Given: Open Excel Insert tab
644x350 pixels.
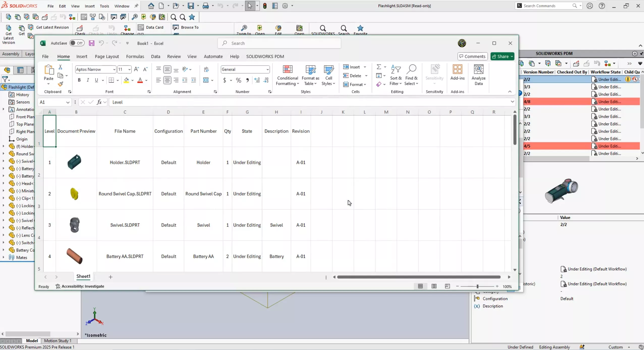Looking at the screenshot, I should click(x=82, y=57).
